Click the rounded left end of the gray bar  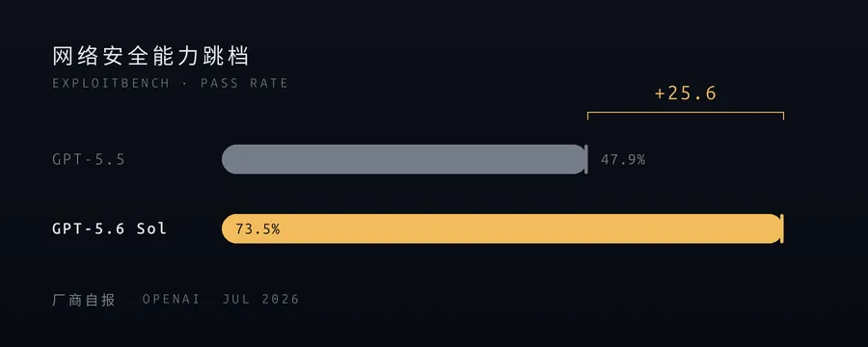tap(231, 159)
